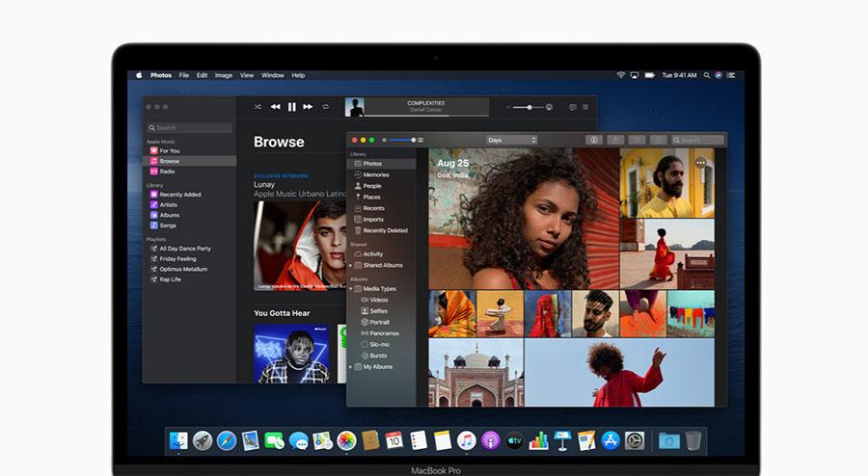Open the Window menu in menu bar
The image size is (868, 476).
(272, 75)
